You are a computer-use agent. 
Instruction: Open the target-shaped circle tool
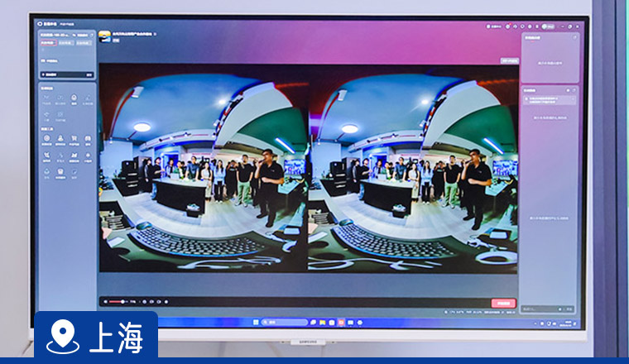[46, 140]
